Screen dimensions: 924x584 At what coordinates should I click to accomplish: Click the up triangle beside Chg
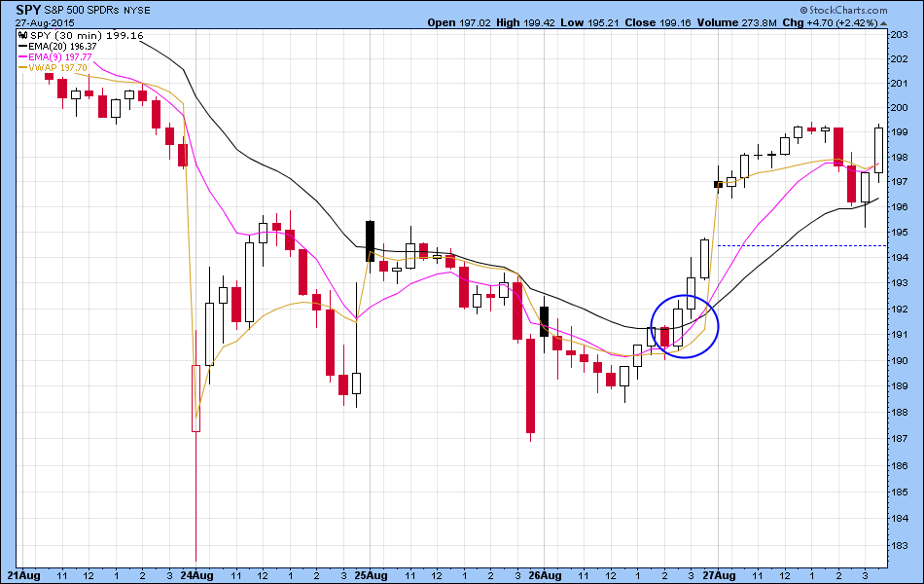pos(883,23)
